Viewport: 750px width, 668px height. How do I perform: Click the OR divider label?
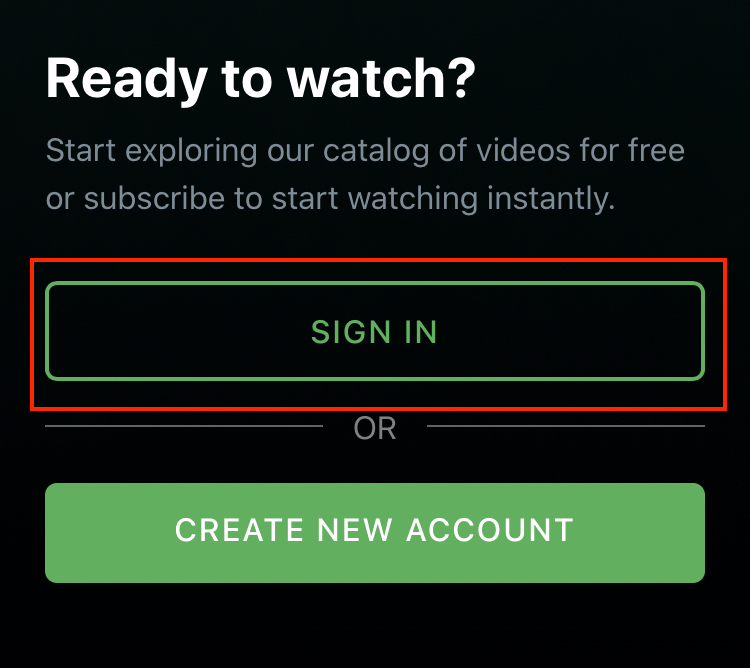375,428
